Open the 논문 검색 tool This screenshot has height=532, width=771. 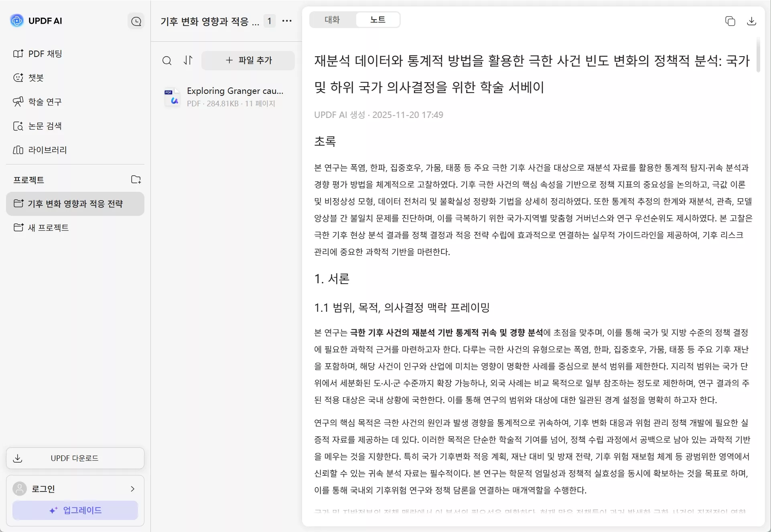click(45, 126)
